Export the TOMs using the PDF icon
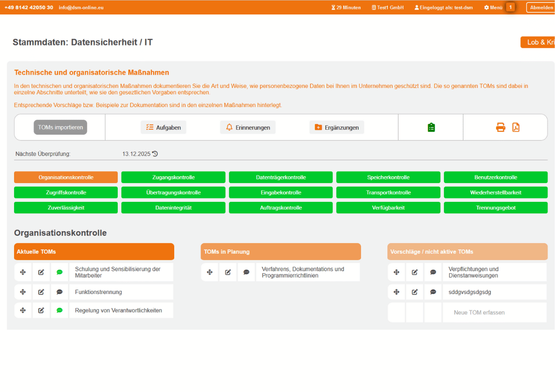The height and width of the screenshot is (392, 555). 516,127
